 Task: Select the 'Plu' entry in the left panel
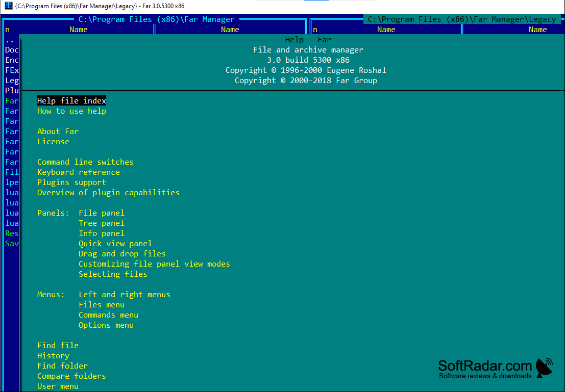click(12, 91)
